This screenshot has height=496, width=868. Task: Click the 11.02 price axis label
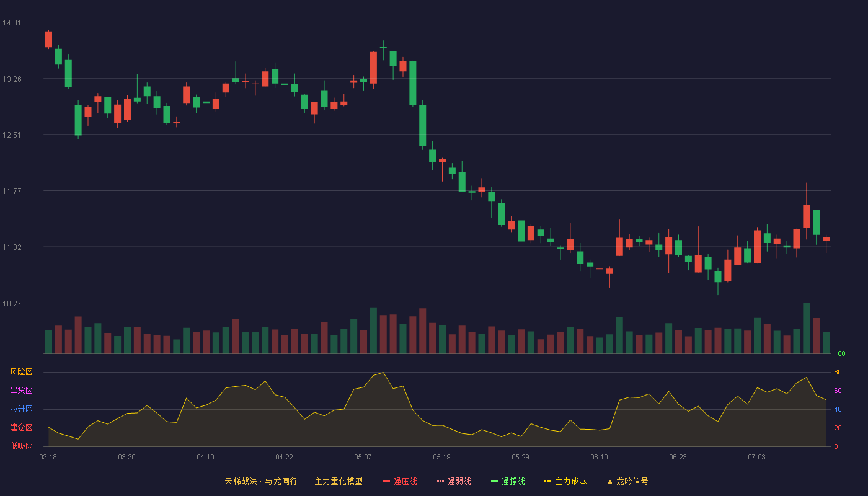[11, 247]
